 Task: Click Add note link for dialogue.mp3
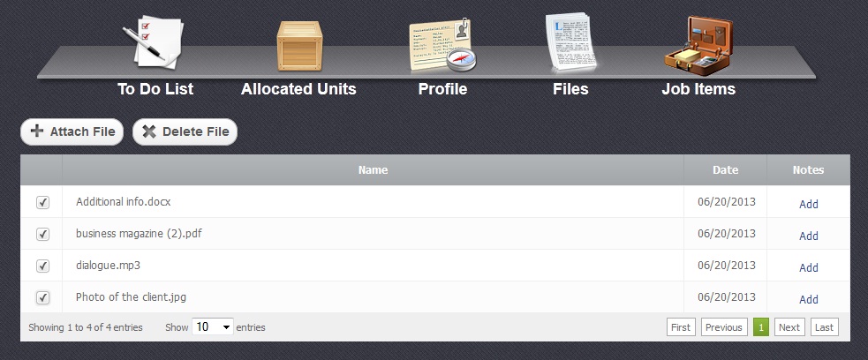808,267
